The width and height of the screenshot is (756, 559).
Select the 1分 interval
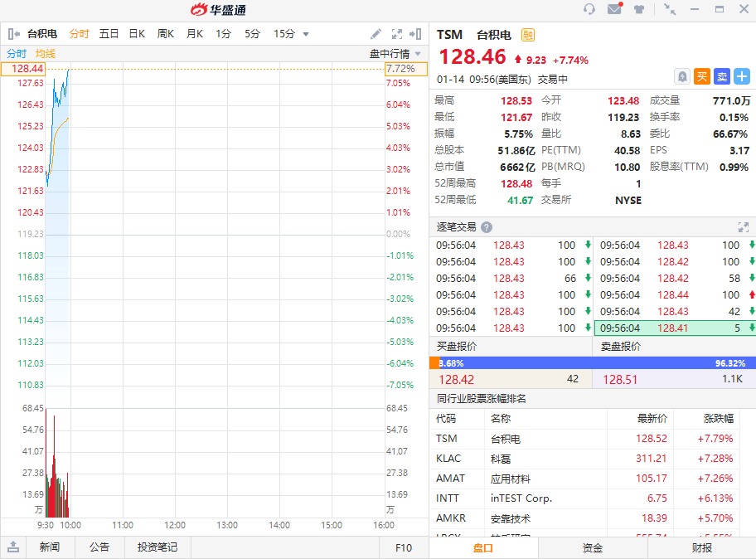pyautogui.click(x=223, y=34)
